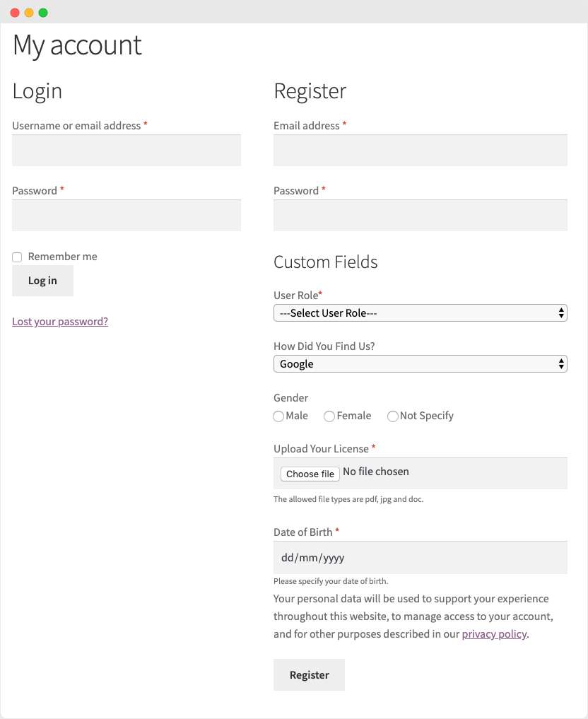Viewport: 588px width, 719px height.
Task: Open the privacy policy link
Action: click(x=494, y=634)
